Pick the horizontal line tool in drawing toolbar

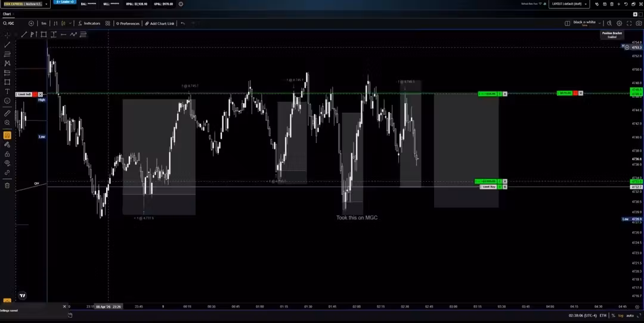tap(63, 35)
